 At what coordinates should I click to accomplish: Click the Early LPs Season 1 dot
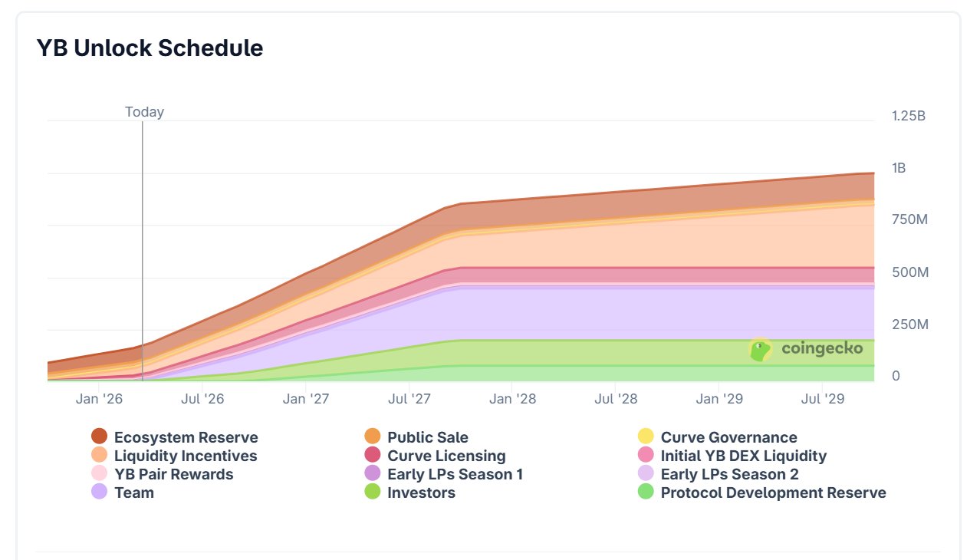(373, 474)
